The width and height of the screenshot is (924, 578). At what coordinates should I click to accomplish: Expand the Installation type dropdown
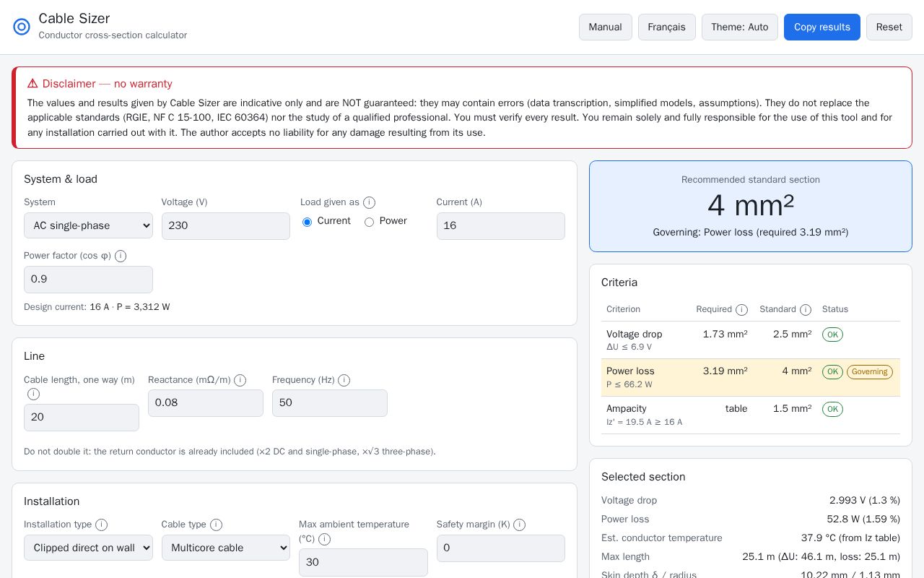88,548
